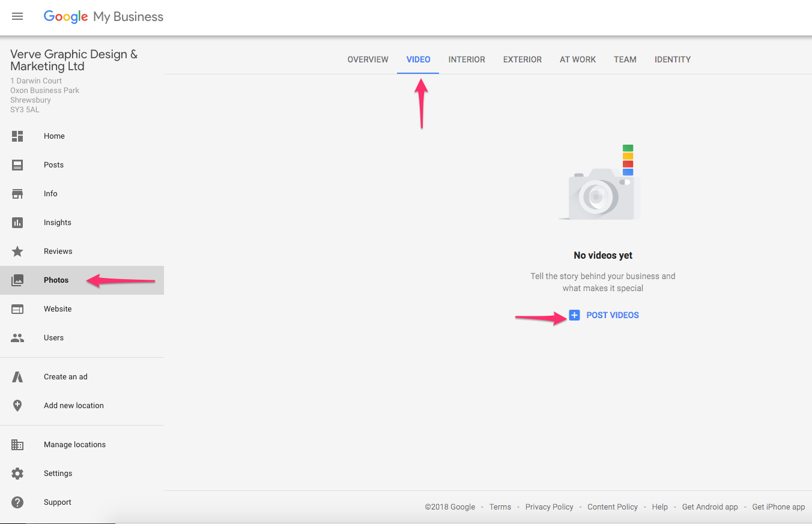Open the Info section label
Screen dimensions: 812x524
click(x=50, y=194)
